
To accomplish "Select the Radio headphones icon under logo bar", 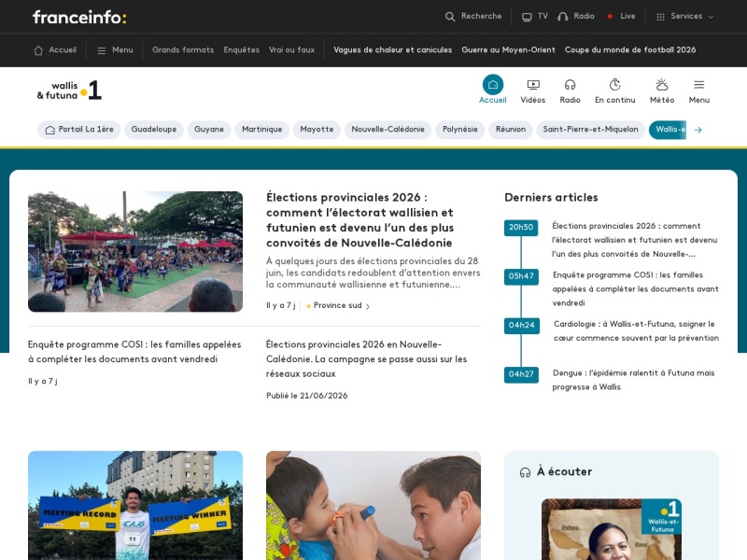I will pyautogui.click(x=570, y=85).
